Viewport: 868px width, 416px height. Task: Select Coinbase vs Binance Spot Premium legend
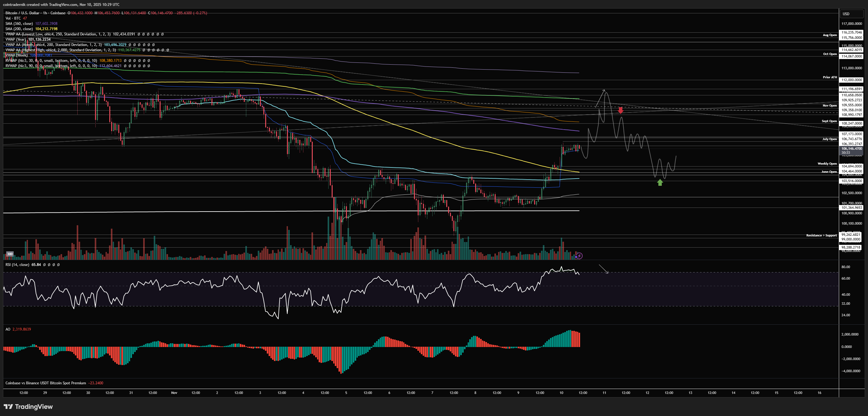point(45,383)
